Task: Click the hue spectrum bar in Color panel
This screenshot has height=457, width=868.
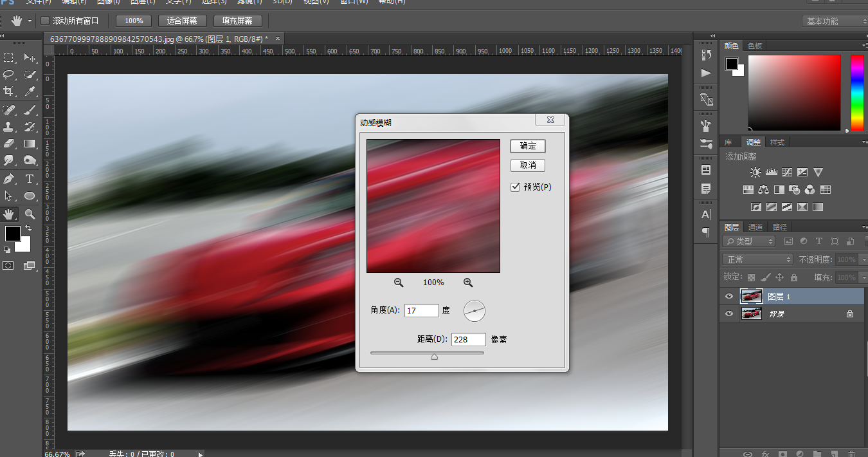Action: click(857, 93)
